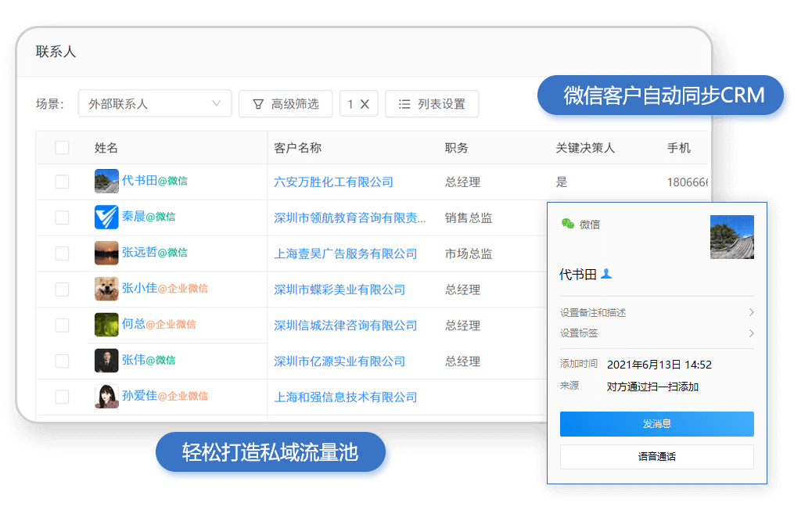Click the 客户名称 column header
Screen dimensions: 812x525
coord(297,148)
